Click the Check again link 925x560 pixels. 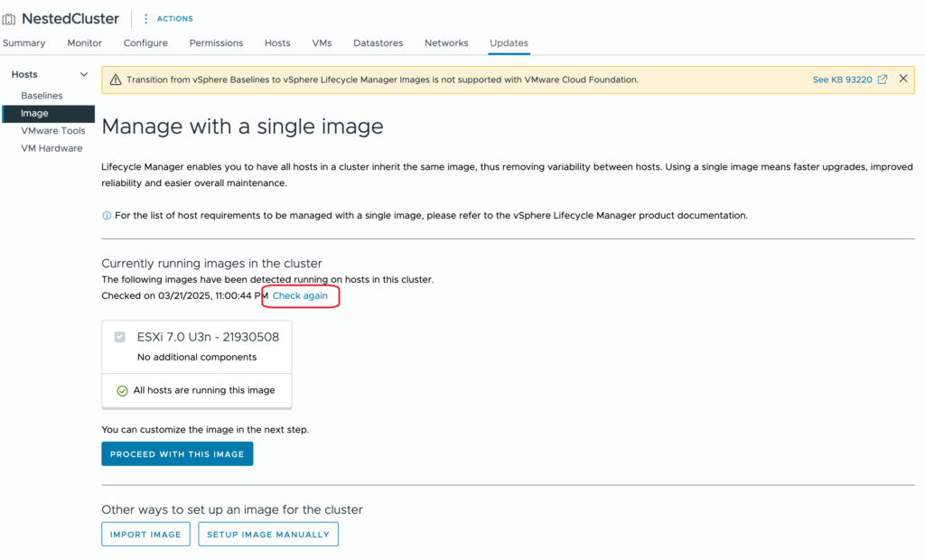(300, 296)
